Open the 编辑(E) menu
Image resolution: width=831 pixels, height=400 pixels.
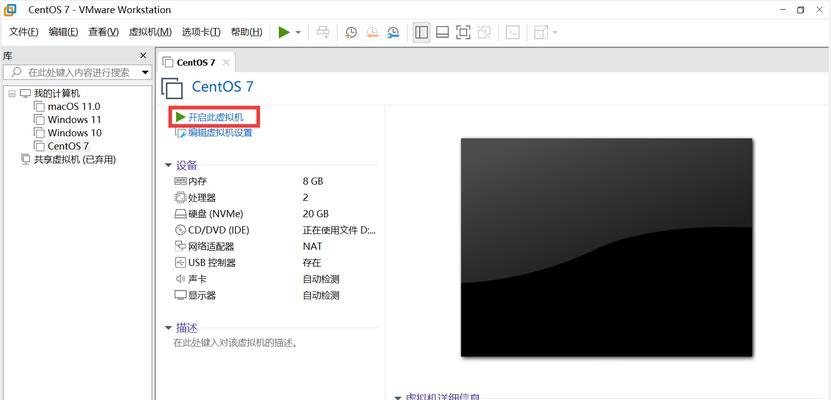tap(64, 32)
